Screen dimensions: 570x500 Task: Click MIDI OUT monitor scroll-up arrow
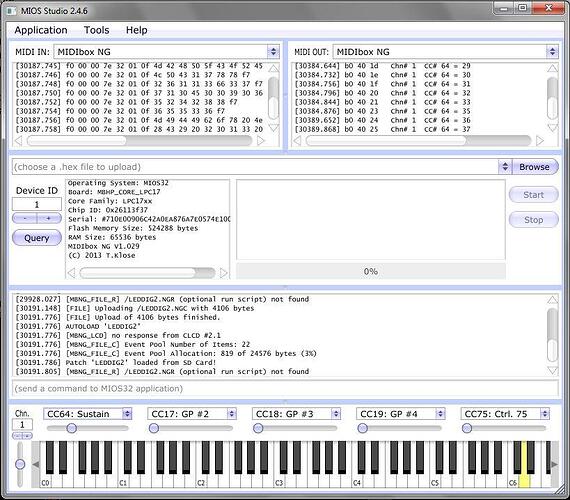click(552, 68)
